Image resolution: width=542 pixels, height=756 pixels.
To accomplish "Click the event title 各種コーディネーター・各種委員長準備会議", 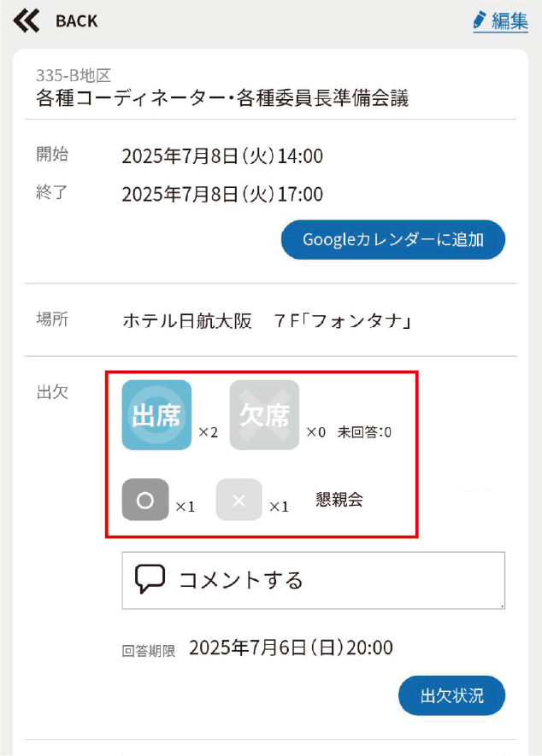I will coord(222,98).
